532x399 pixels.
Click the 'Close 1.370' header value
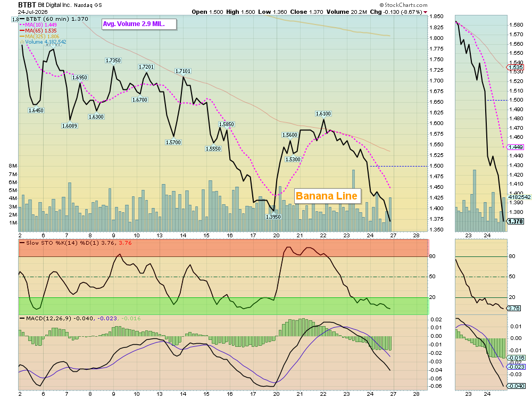(x=306, y=12)
